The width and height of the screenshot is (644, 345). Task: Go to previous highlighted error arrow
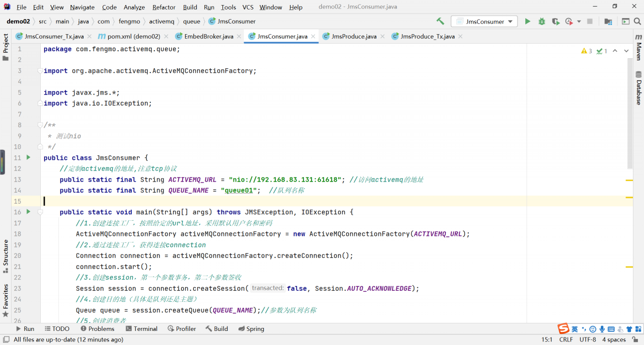[615, 51]
